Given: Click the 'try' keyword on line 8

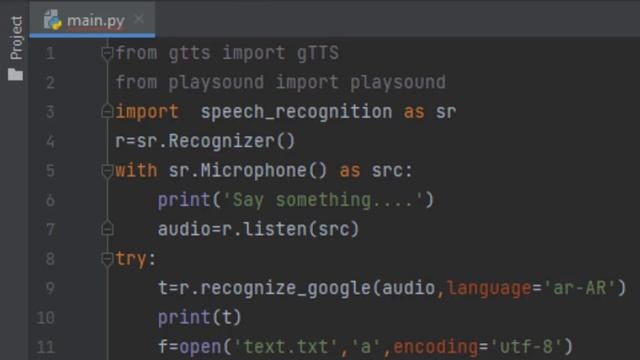Looking at the screenshot, I should pos(131,259).
